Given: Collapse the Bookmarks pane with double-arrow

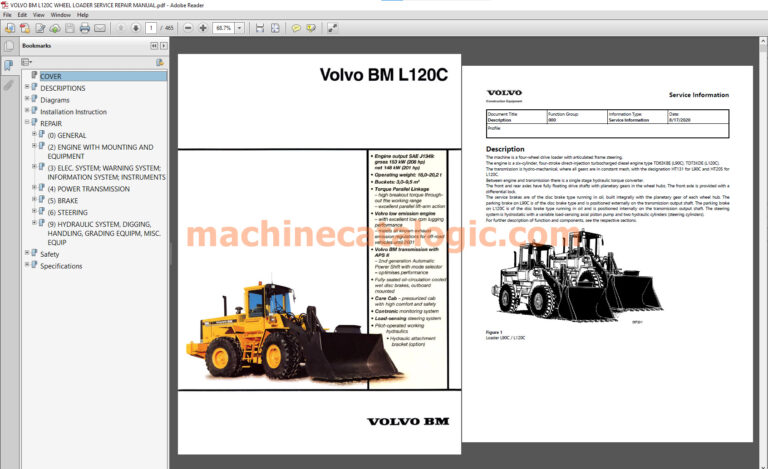Looking at the screenshot, I should 154,46.
